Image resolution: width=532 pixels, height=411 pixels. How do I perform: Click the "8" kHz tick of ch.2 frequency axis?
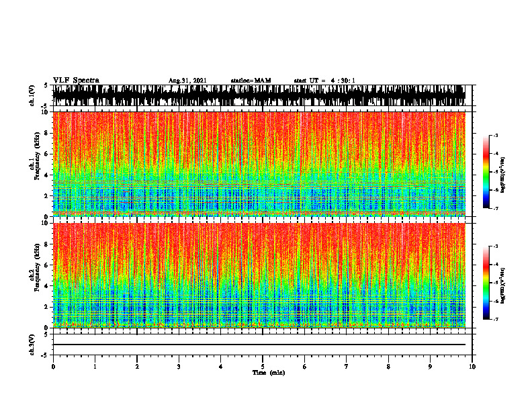48,244
